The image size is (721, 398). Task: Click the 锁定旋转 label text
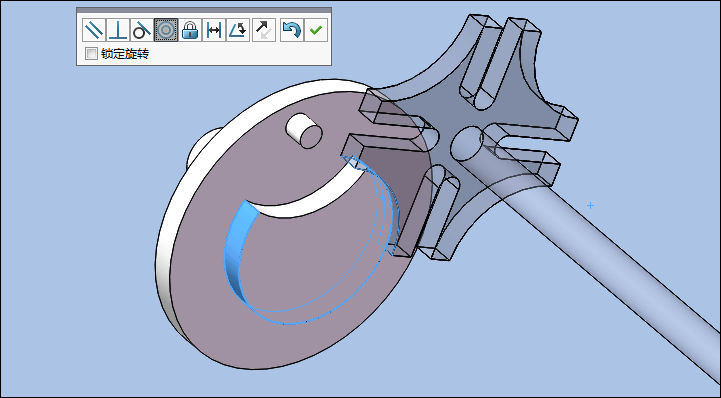click(125, 54)
